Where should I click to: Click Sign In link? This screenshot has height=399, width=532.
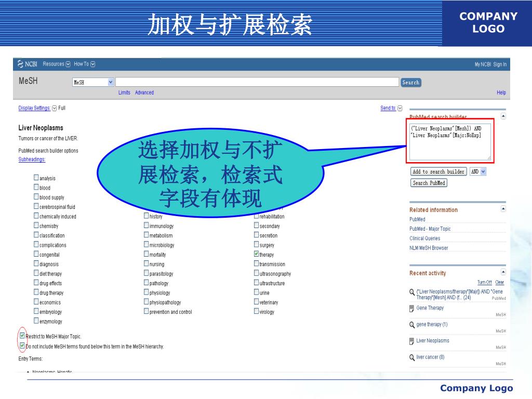[500, 64]
